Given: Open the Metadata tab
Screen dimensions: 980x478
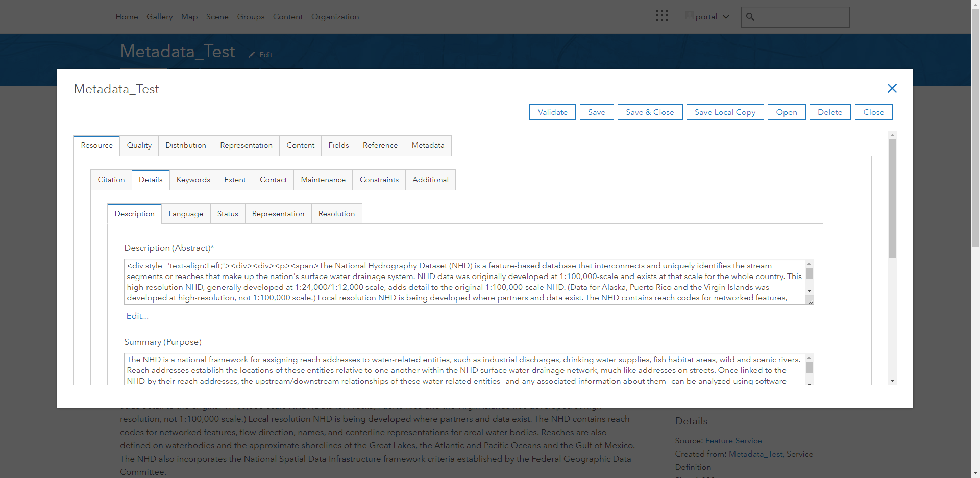Looking at the screenshot, I should (428, 145).
